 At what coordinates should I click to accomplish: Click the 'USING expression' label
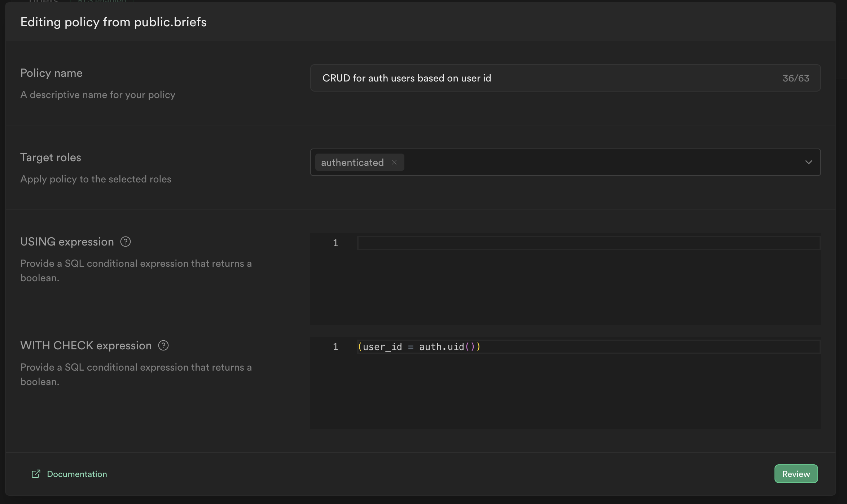coord(67,242)
